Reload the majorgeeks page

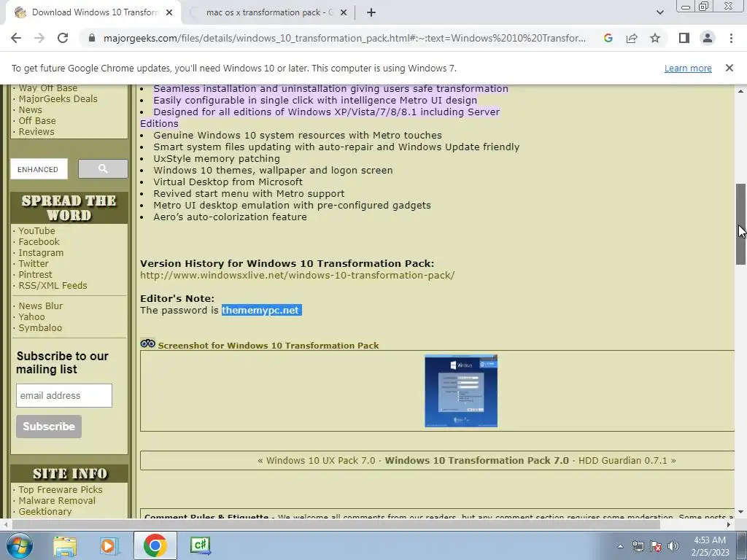tap(63, 38)
